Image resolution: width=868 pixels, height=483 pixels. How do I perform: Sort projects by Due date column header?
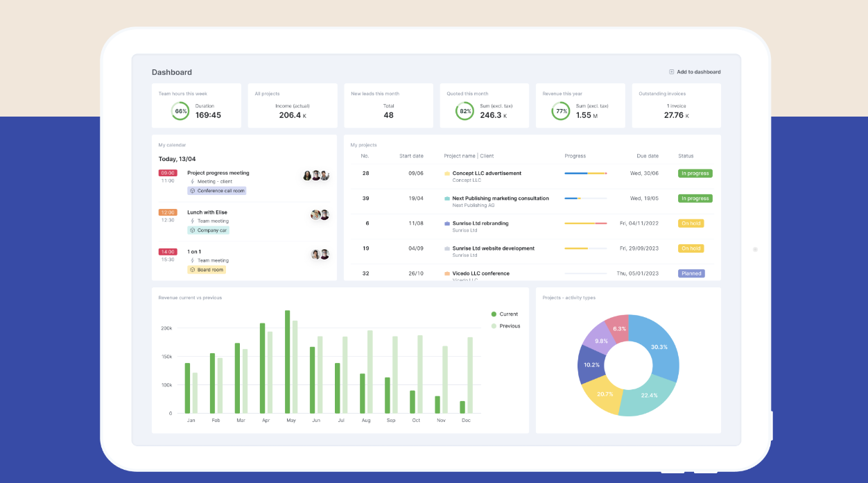click(x=648, y=156)
